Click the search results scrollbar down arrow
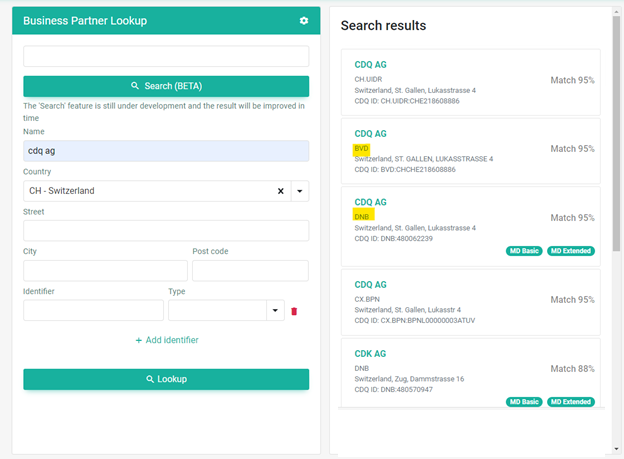Image resolution: width=624 pixels, height=459 pixels. point(616,449)
